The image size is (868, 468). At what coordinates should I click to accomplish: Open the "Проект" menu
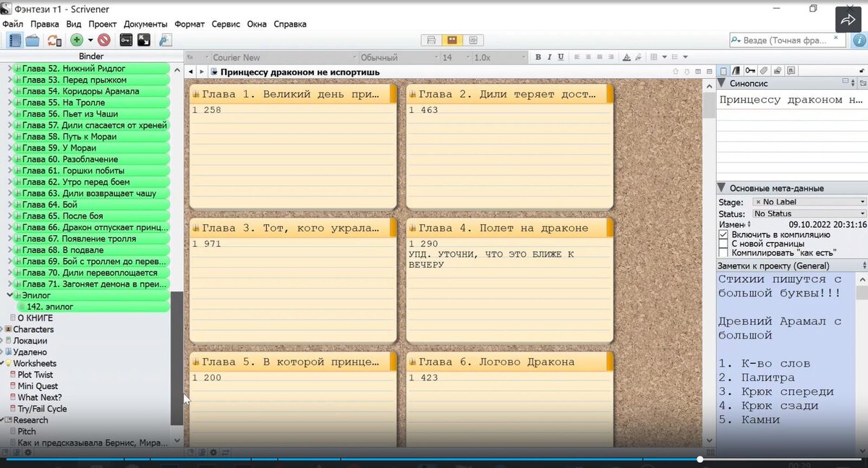[x=103, y=24]
